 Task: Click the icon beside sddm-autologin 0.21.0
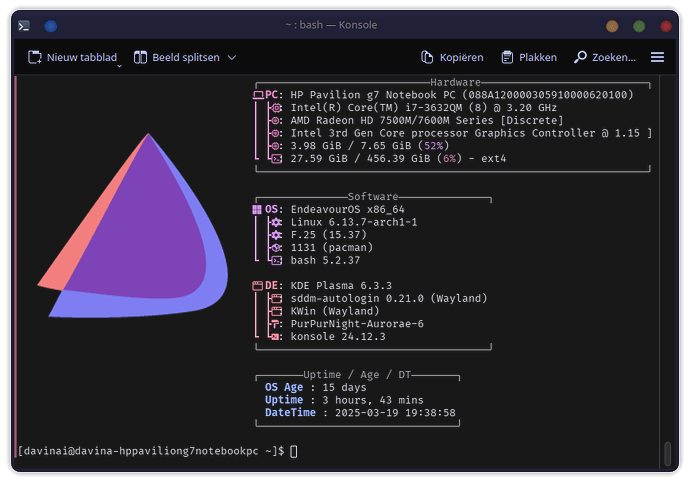276,299
